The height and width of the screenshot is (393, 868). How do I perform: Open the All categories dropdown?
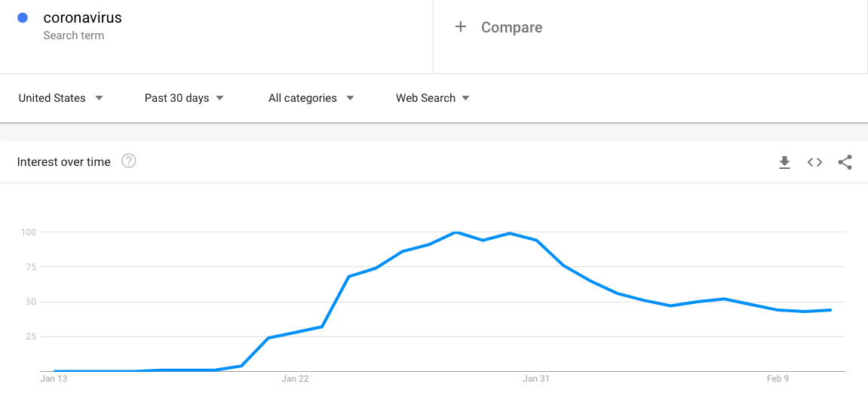311,98
